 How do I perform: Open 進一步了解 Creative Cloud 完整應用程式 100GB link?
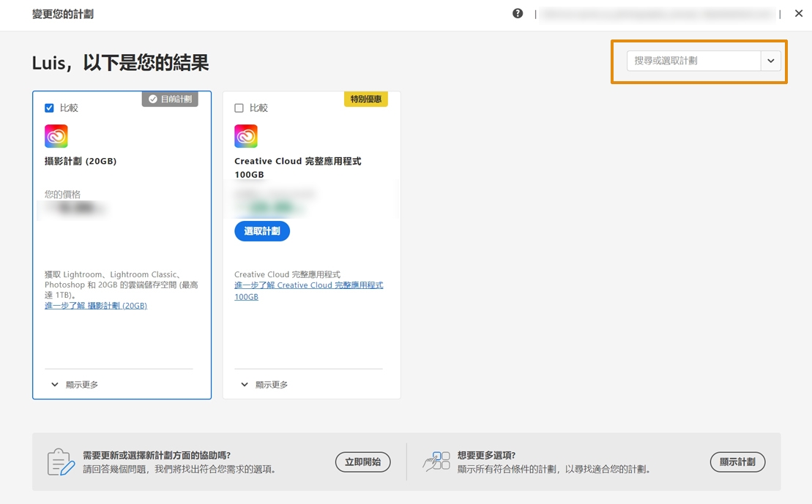pos(309,291)
